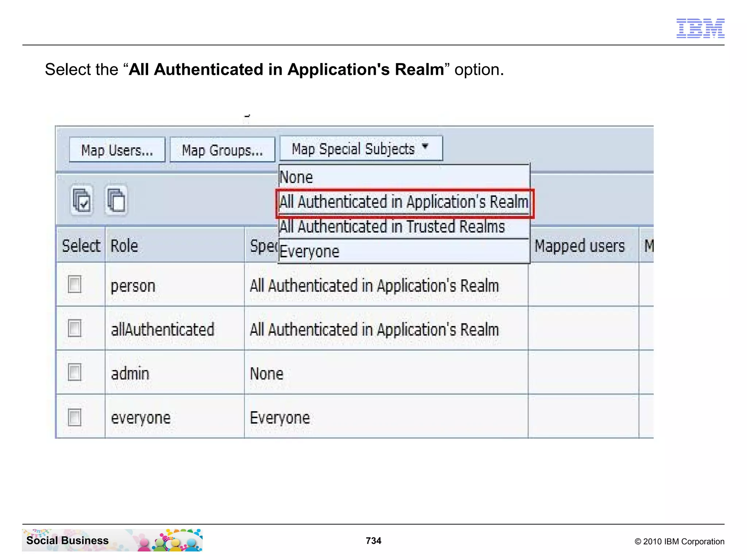The image size is (747, 560).
Task: Open the Map Special Subjects dropdown
Action: click(x=361, y=148)
